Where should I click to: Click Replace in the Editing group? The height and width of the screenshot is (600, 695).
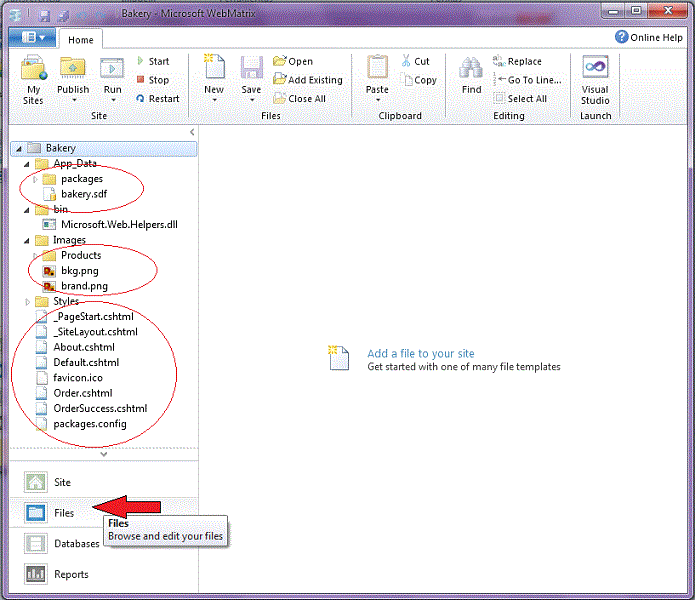[x=517, y=61]
